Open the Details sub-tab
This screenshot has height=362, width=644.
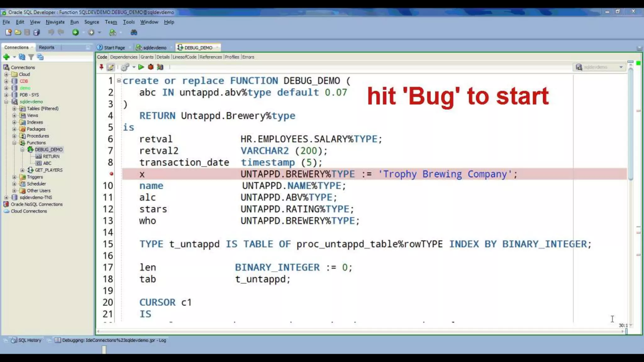pos(163,57)
